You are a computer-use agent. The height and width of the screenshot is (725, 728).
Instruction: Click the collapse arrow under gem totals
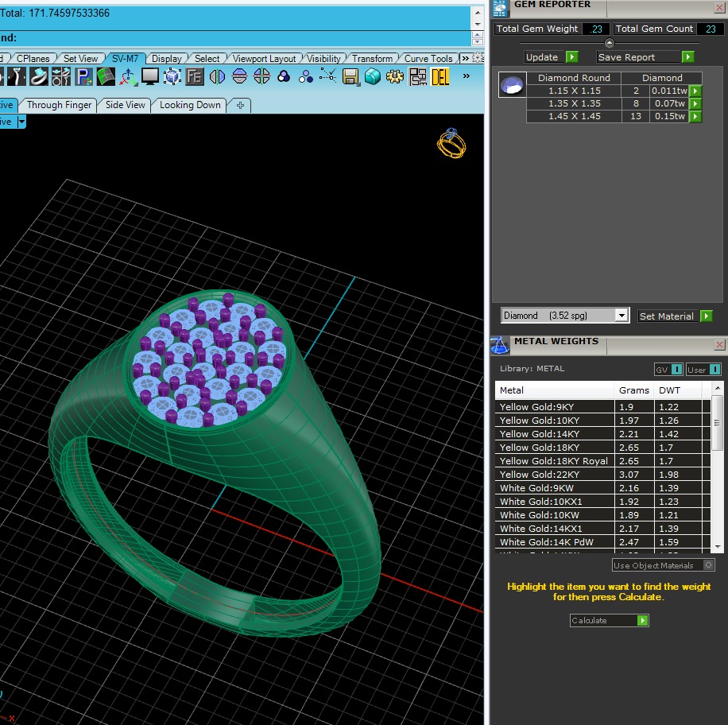(610, 43)
